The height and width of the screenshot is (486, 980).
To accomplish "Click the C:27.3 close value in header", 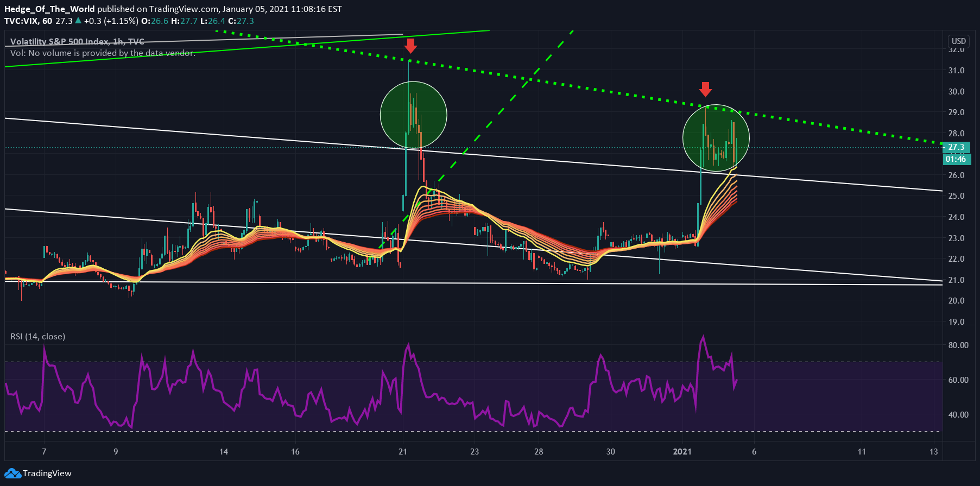I will click(x=241, y=21).
